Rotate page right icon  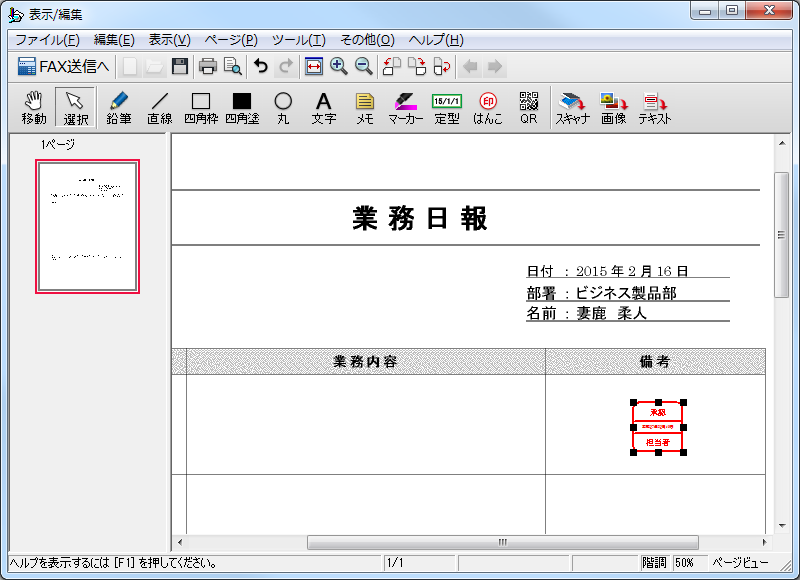coord(417,66)
